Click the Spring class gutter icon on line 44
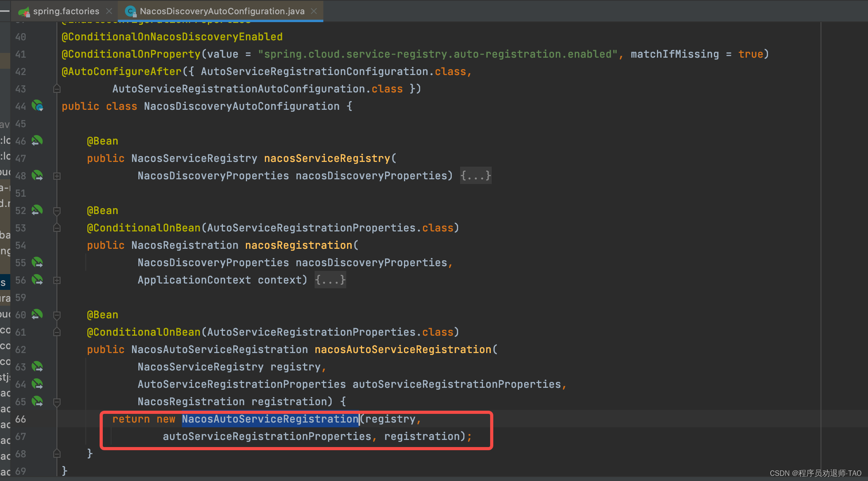Screen dimensions: 868x481 coord(38,106)
